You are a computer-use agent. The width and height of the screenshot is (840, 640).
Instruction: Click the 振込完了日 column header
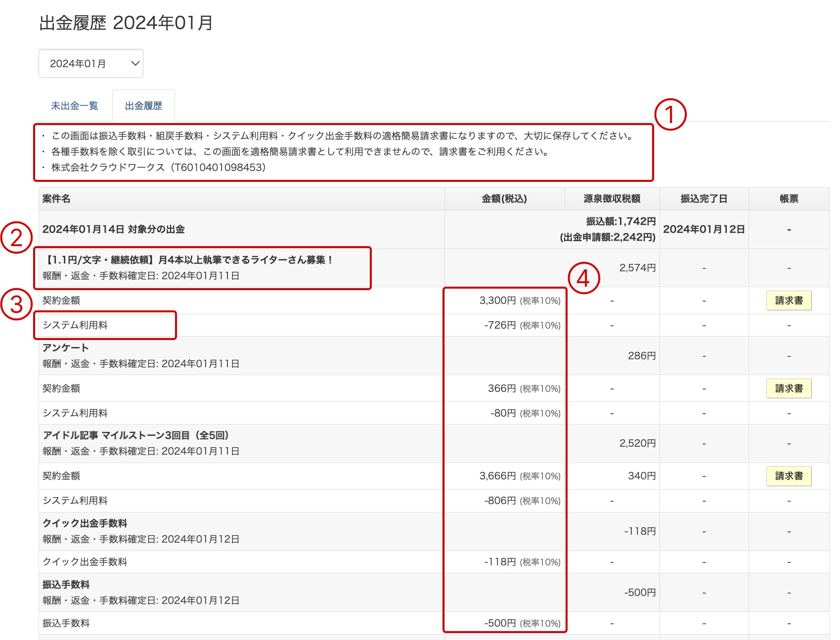point(704,199)
